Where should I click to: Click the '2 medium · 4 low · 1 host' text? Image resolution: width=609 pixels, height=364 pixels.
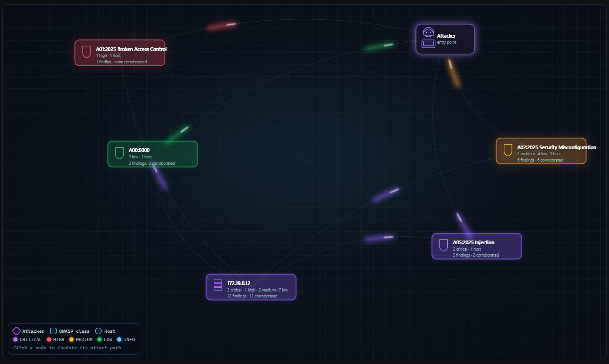(x=539, y=154)
